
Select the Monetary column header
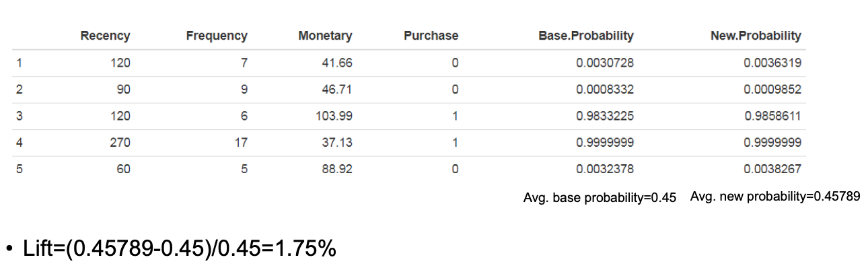[x=325, y=36]
